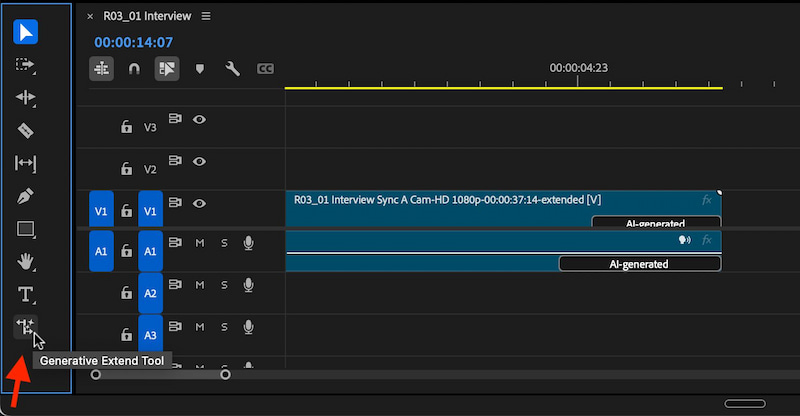The height and width of the screenshot is (416, 800).
Task: Mute the A1 audio track
Action: 199,243
